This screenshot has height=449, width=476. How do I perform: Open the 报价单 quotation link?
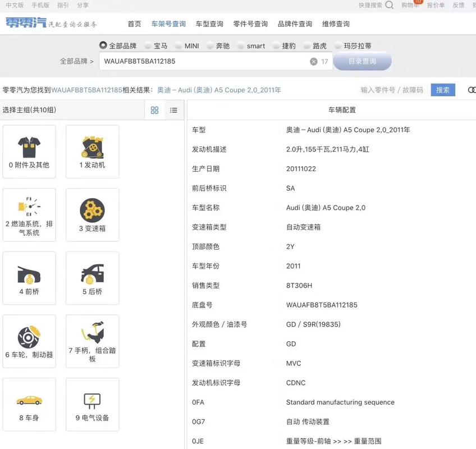(x=436, y=5)
